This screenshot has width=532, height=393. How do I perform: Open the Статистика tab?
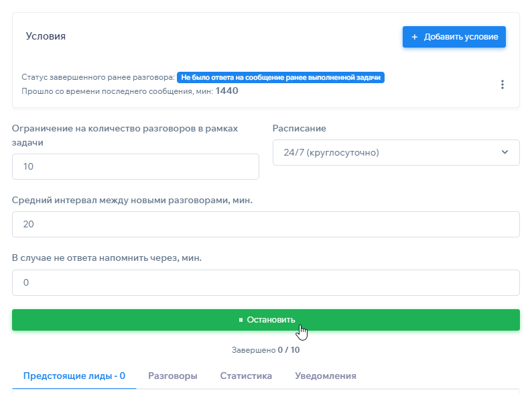[x=246, y=376]
